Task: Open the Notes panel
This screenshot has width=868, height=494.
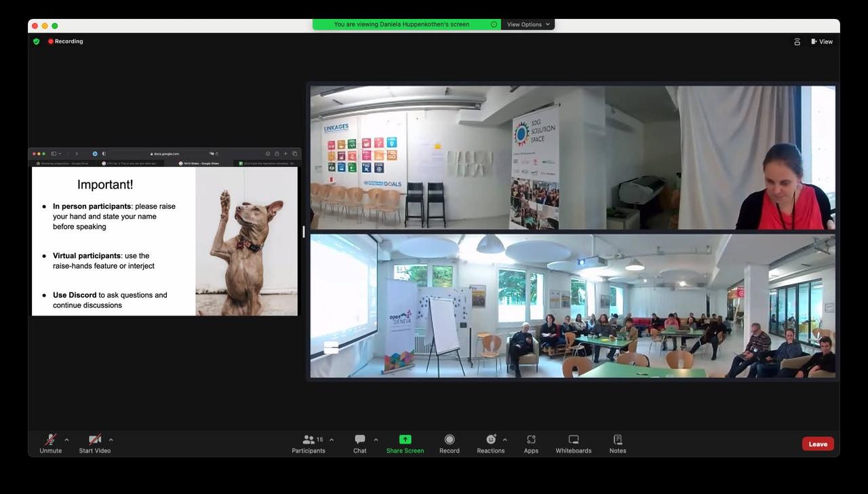Action: tap(617, 444)
